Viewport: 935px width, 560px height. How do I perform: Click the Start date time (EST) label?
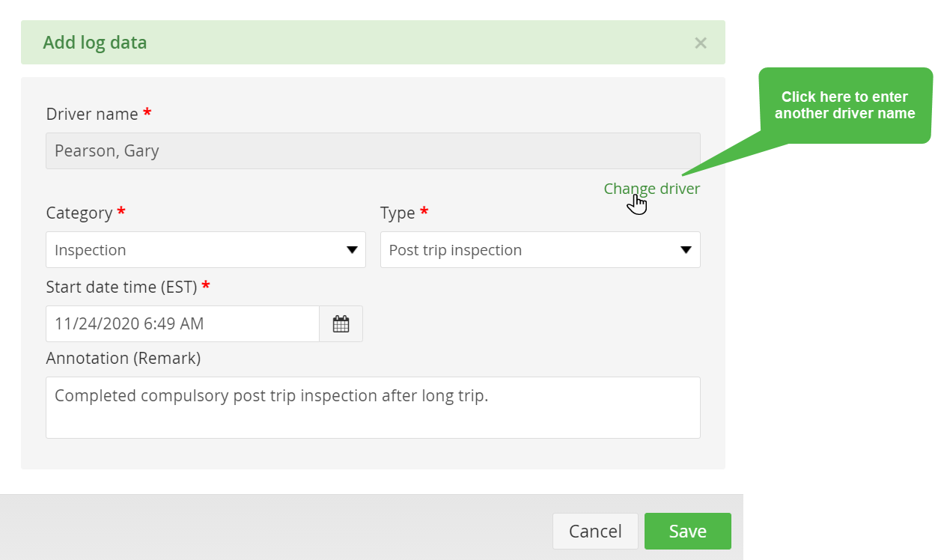click(121, 287)
